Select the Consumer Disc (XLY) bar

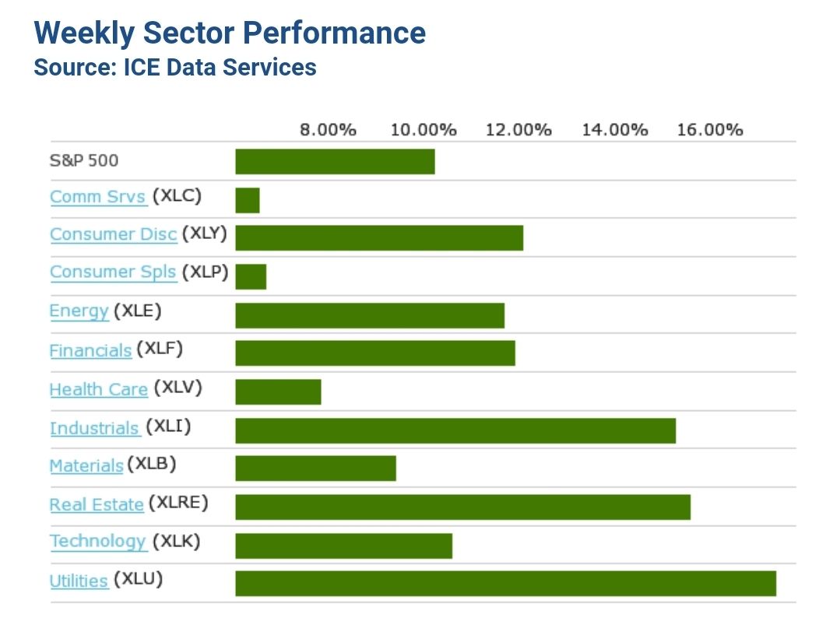379,237
